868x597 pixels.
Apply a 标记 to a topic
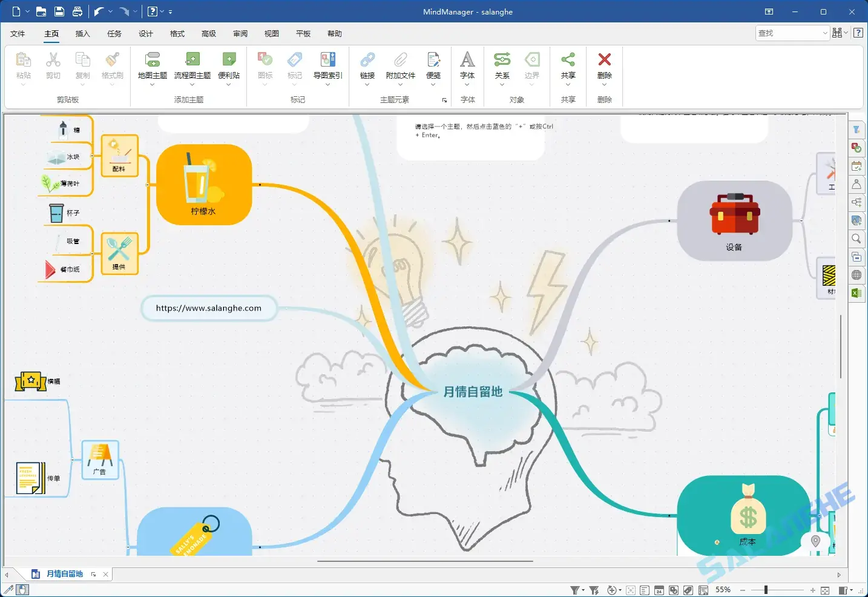tap(295, 67)
